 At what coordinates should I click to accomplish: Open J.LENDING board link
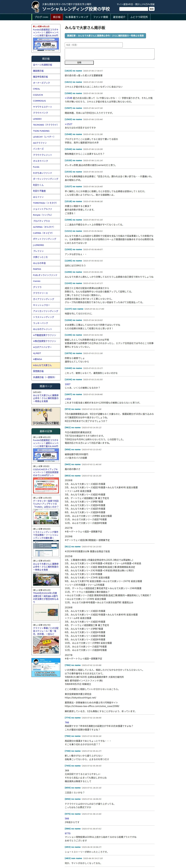46,245
